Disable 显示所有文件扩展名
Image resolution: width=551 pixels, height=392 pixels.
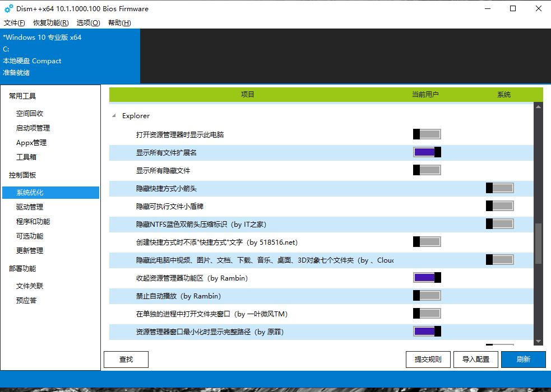pos(427,152)
